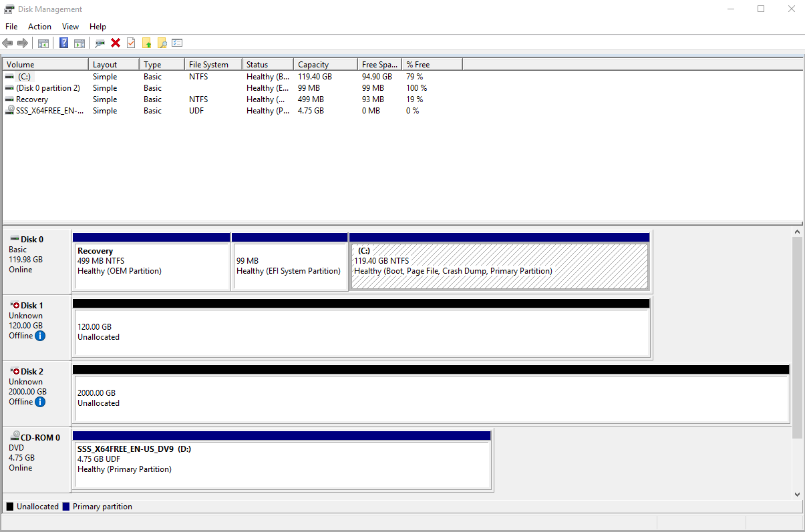Open the Help menu
805x532 pixels.
98,27
